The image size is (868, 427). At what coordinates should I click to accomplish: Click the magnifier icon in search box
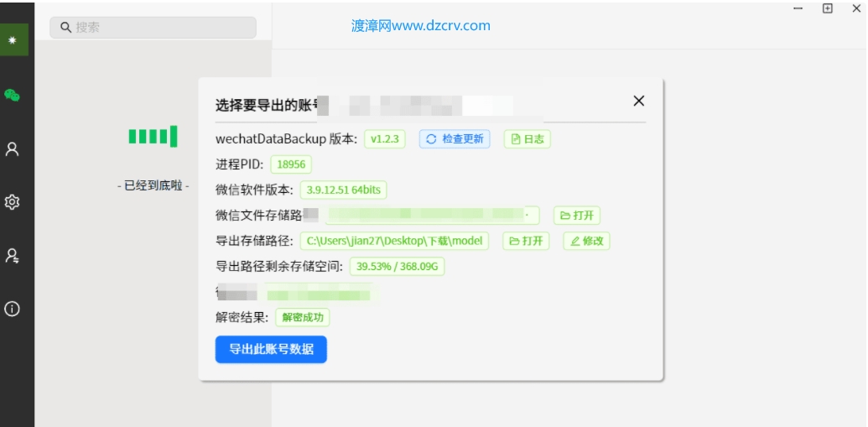pyautogui.click(x=66, y=27)
